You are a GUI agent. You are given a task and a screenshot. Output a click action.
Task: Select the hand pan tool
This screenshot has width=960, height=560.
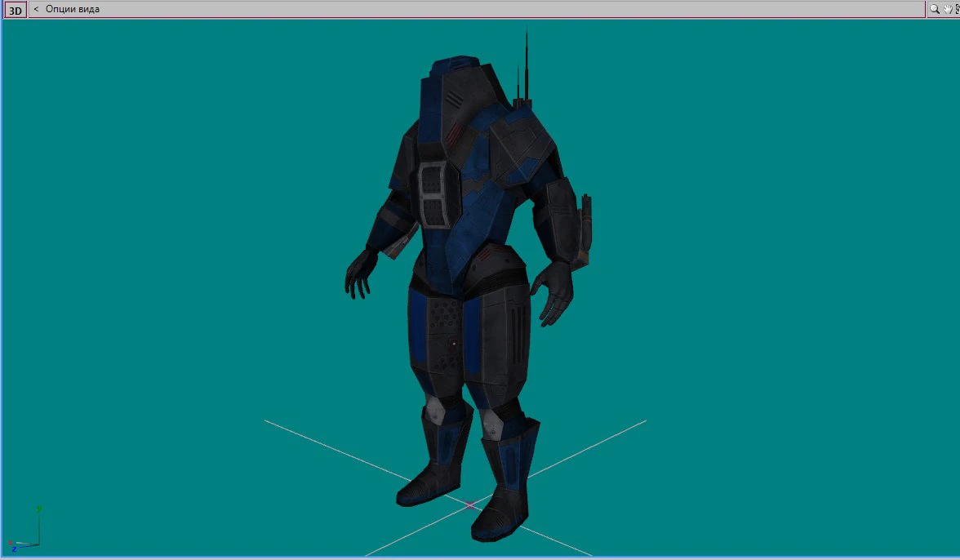(948, 9)
